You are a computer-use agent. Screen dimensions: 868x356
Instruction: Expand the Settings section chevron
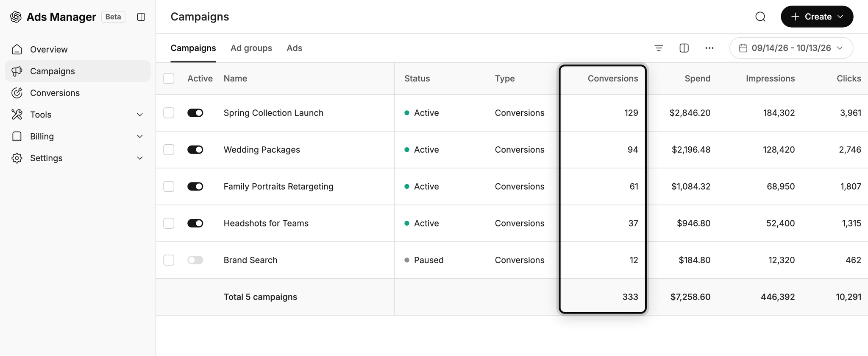point(140,158)
